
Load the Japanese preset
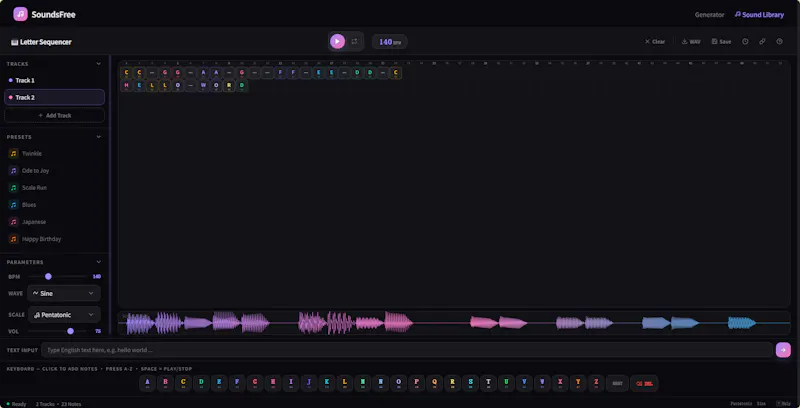pyautogui.click(x=55, y=222)
